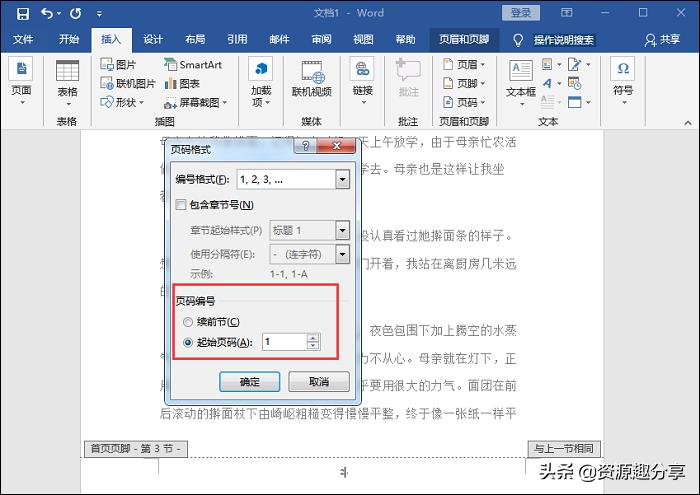The width and height of the screenshot is (700, 495).
Task: Open the 页眉和页脚 tools tab
Action: click(x=464, y=39)
